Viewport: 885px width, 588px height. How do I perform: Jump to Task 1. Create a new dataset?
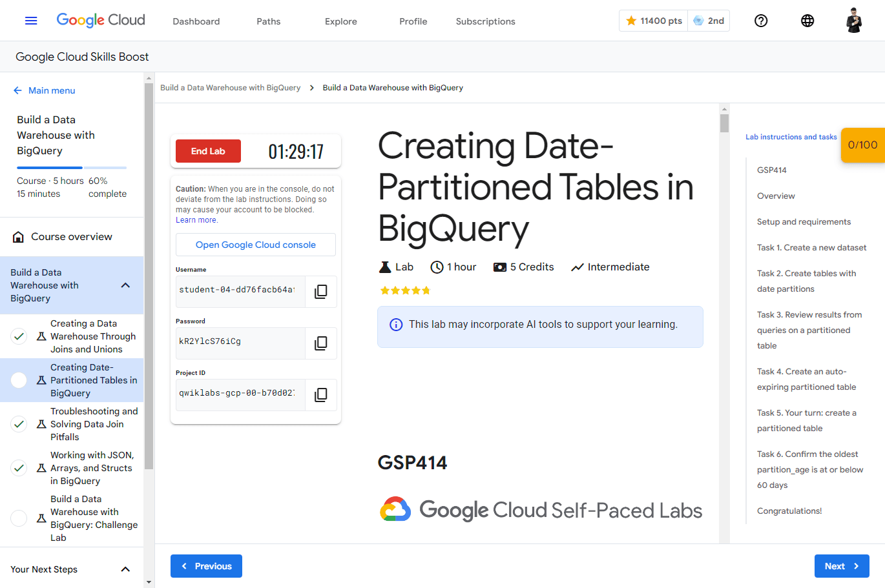pos(812,248)
